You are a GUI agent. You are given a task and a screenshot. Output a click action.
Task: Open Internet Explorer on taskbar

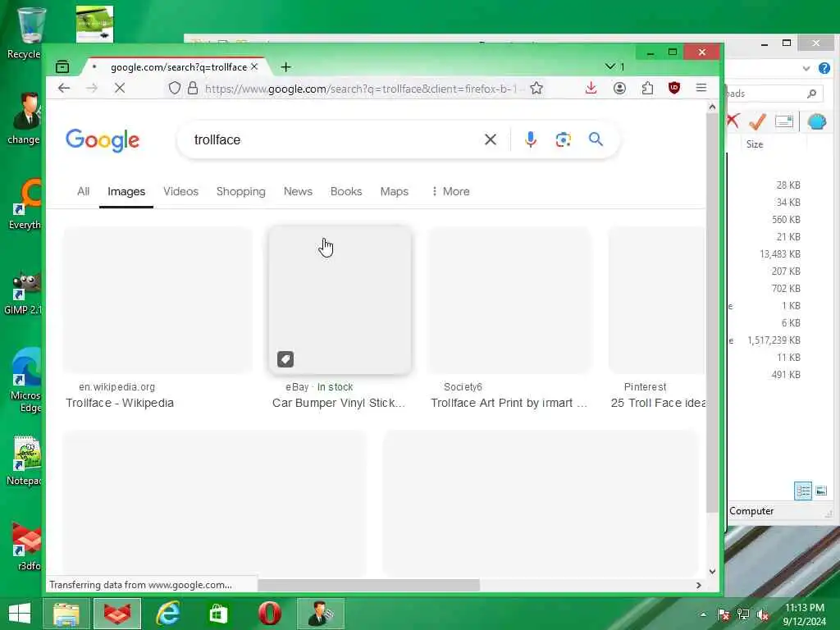click(x=167, y=614)
